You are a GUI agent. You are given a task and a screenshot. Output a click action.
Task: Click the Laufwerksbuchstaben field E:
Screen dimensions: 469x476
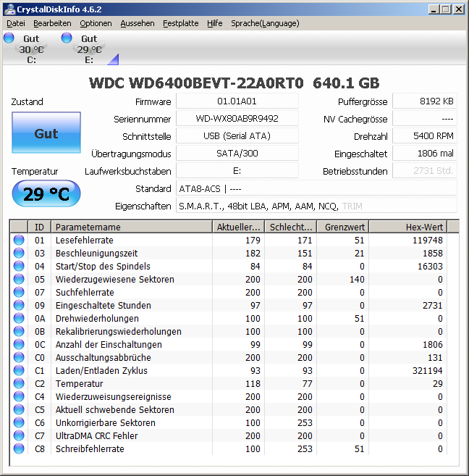tap(237, 170)
